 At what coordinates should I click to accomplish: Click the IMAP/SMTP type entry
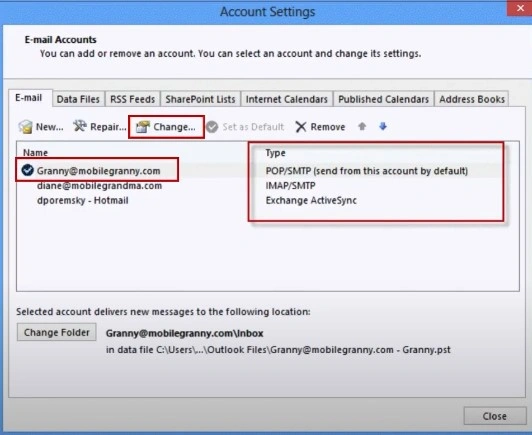tap(290, 186)
